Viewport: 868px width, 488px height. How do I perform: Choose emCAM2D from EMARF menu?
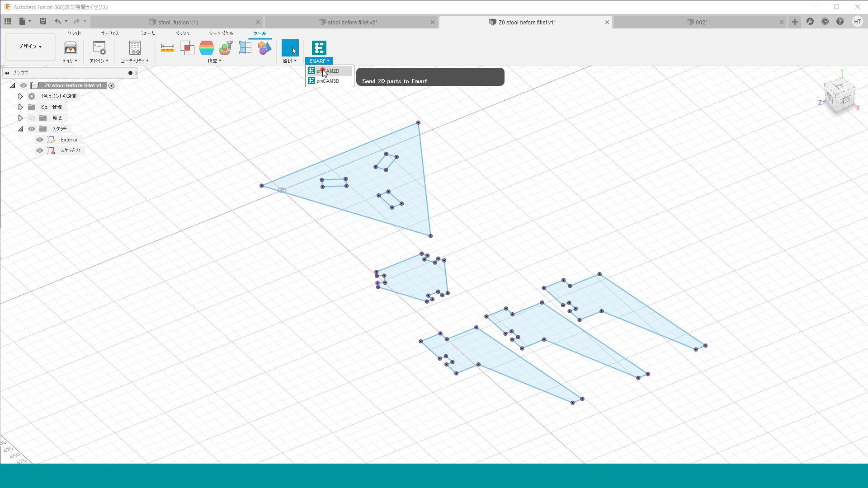[x=329, y=71]
